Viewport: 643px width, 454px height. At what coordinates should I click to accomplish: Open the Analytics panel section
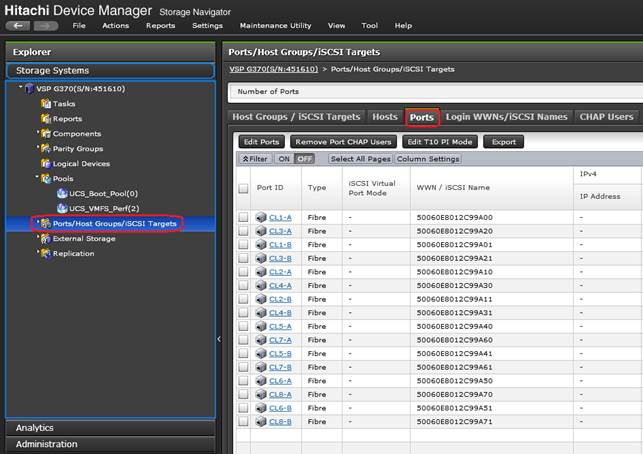pos(111,428)
